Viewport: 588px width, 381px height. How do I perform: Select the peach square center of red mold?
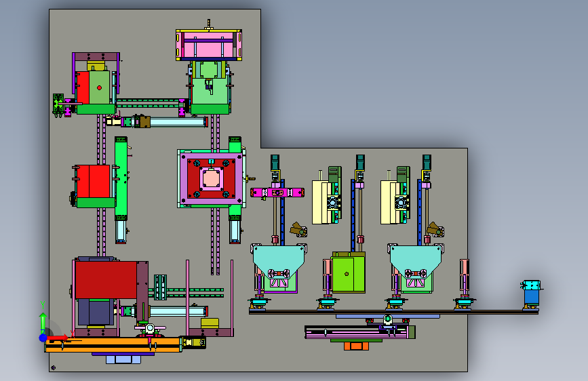coord(211,179)
